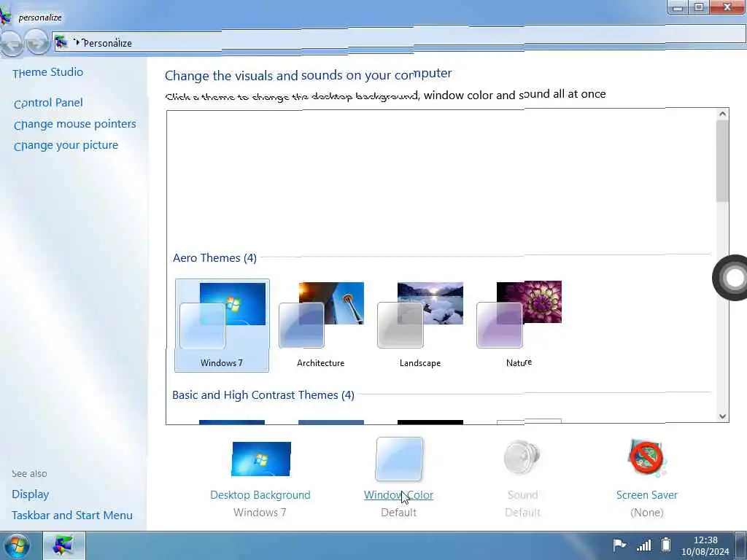Screen dimensions: 747x560
Task: Apply the Nature theme
Action: click(519, 325)
